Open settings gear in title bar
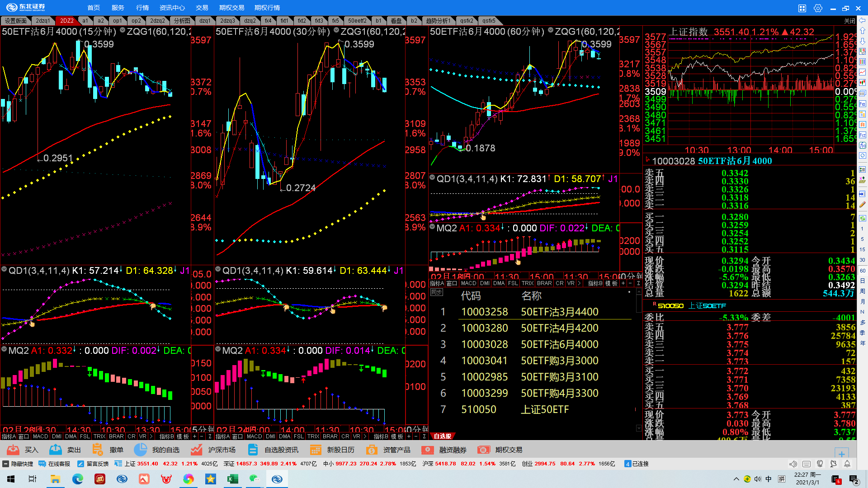This screenshot has width=868, height=488. click(x=818, y=8)
